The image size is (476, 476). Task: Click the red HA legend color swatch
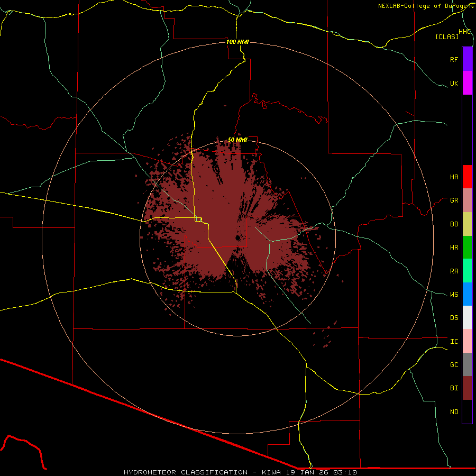coord(467,177)
